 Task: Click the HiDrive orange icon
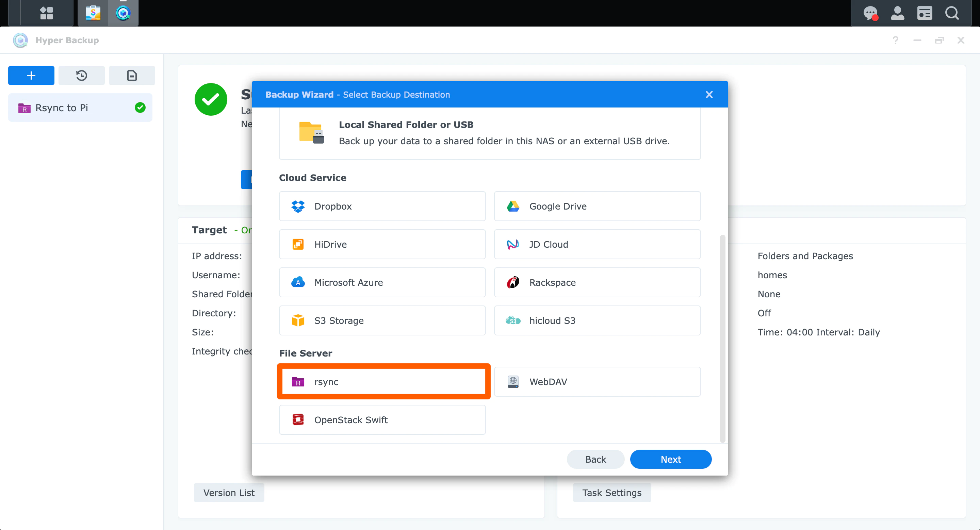(298, 244)
